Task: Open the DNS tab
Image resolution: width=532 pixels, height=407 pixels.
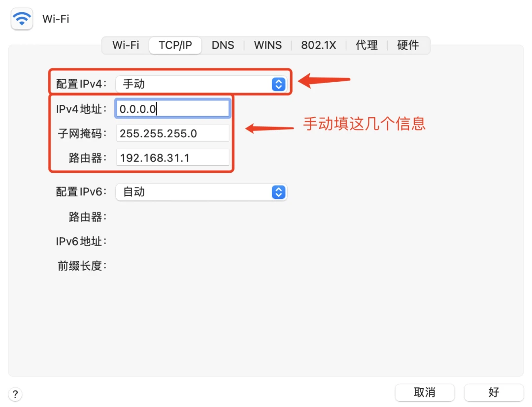Action: click(223, 45)
